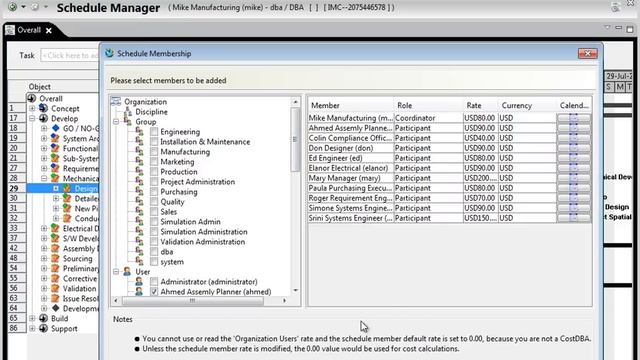Select Coordinator role cell for Mike Manufacturing
The height and width of the screenshot is (360, 640).
tap(428, 118)
